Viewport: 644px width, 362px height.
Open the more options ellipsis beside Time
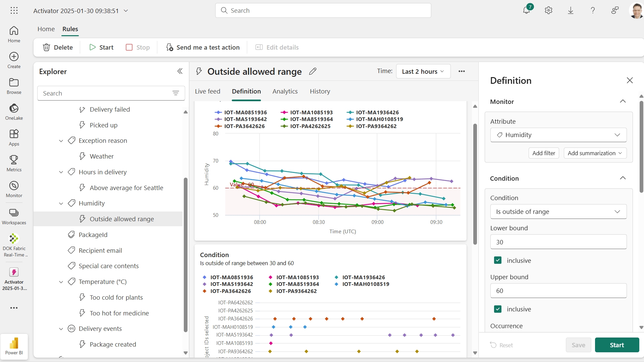click(x=462, y=71)
